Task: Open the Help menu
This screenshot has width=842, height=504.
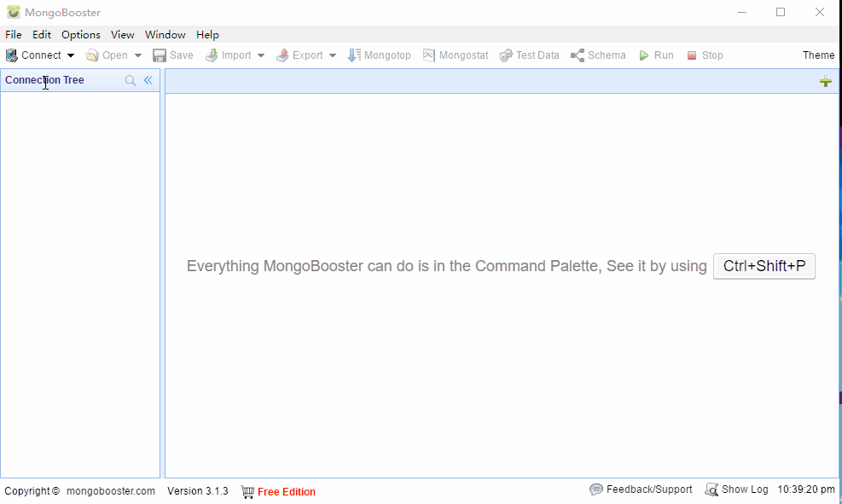Action: point(207,34)
